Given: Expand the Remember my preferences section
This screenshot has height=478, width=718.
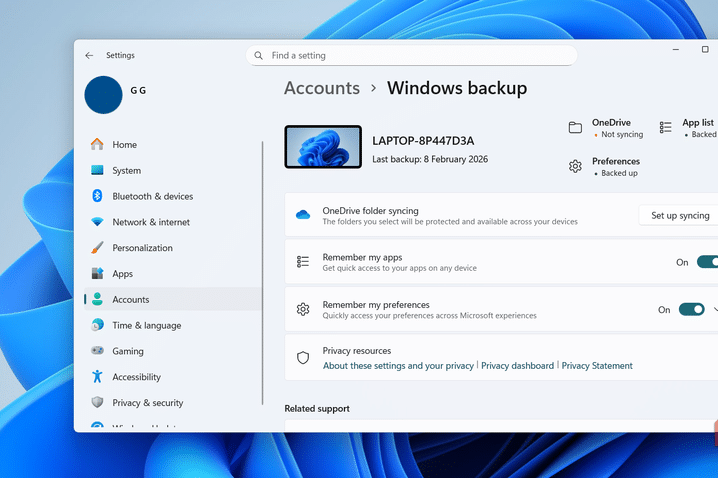Looking at the screenshot, I should (x=715, y=310).
